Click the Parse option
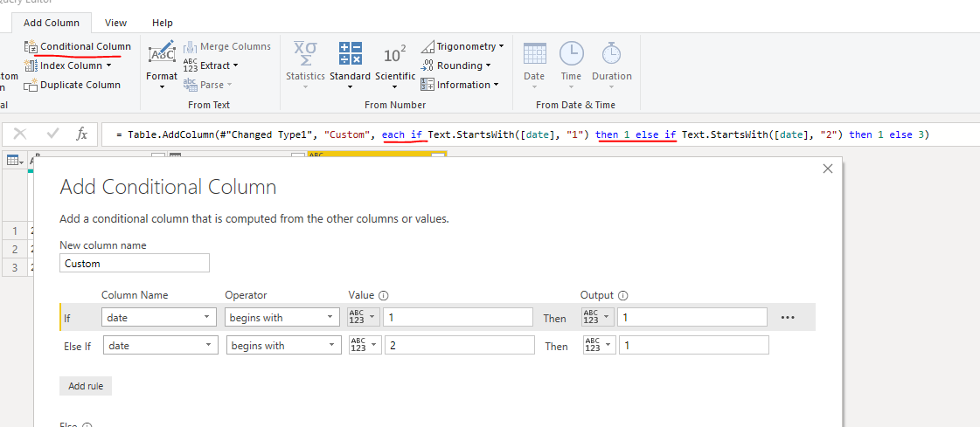 [207, 85]
